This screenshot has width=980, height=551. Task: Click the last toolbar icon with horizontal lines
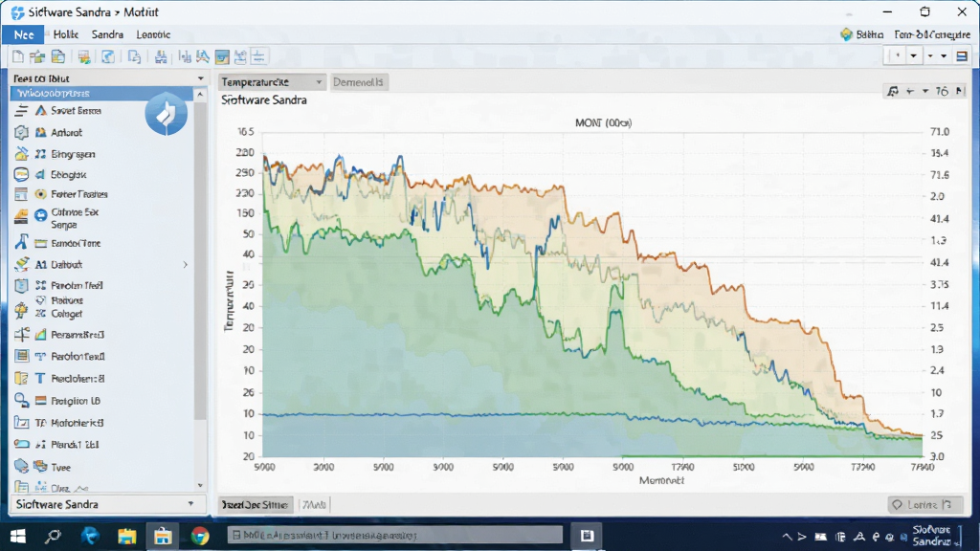[258, 57]
